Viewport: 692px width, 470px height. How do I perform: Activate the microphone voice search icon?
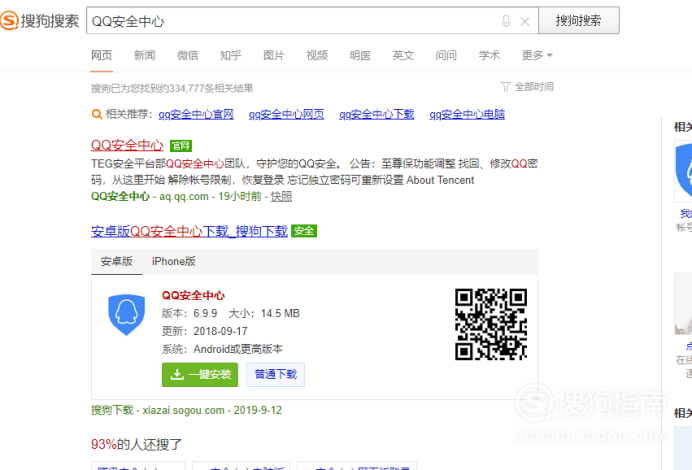(x=506, y=21)
